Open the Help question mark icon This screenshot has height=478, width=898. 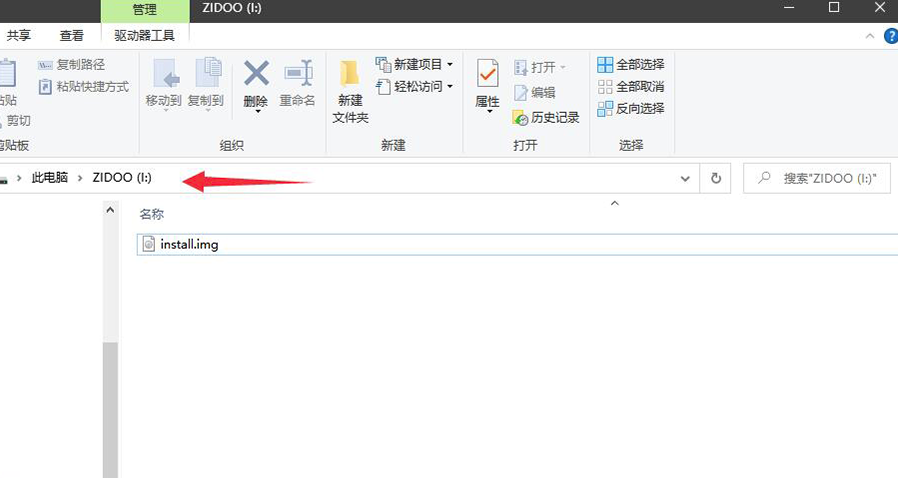[891, 36]
